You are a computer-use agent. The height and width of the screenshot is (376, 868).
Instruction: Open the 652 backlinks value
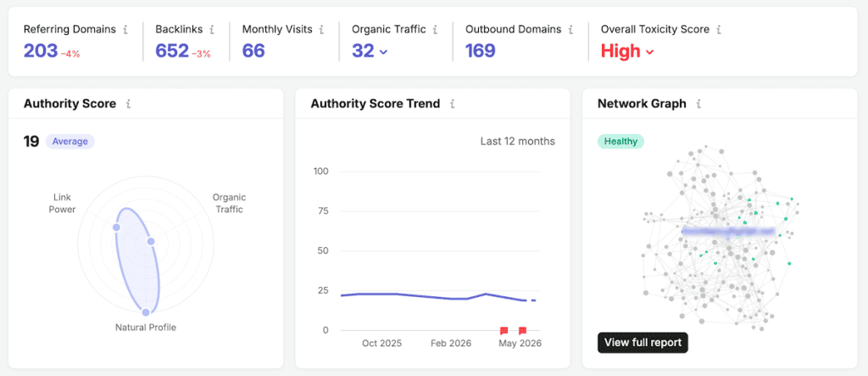[x=172, y=51]
